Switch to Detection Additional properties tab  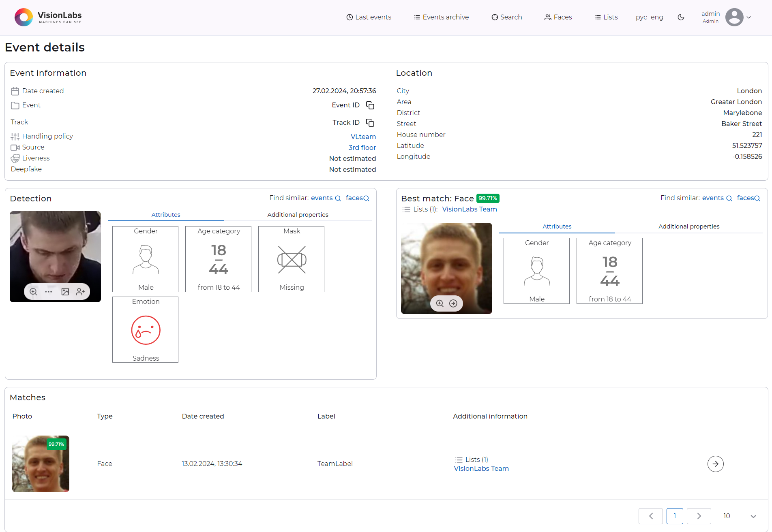point(298,215)
